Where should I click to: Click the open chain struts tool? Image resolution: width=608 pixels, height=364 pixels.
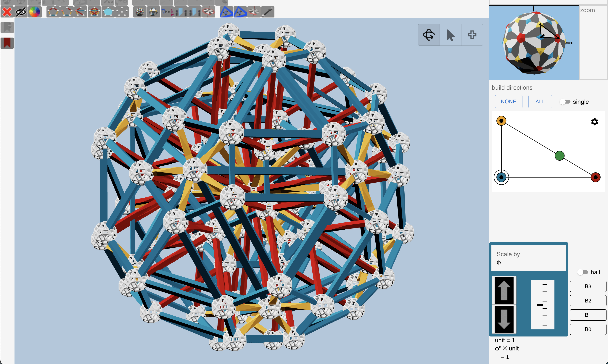(x=67, y=12)
